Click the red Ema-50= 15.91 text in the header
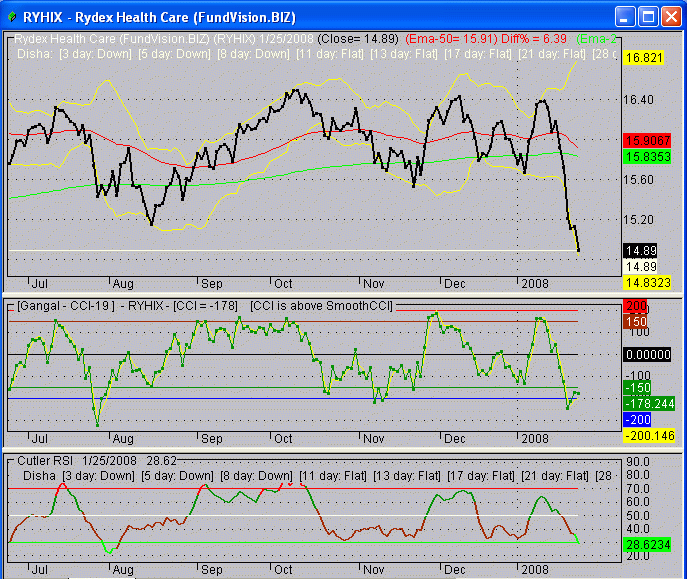Viewport: 687px width, 579px height. [451, 39]
